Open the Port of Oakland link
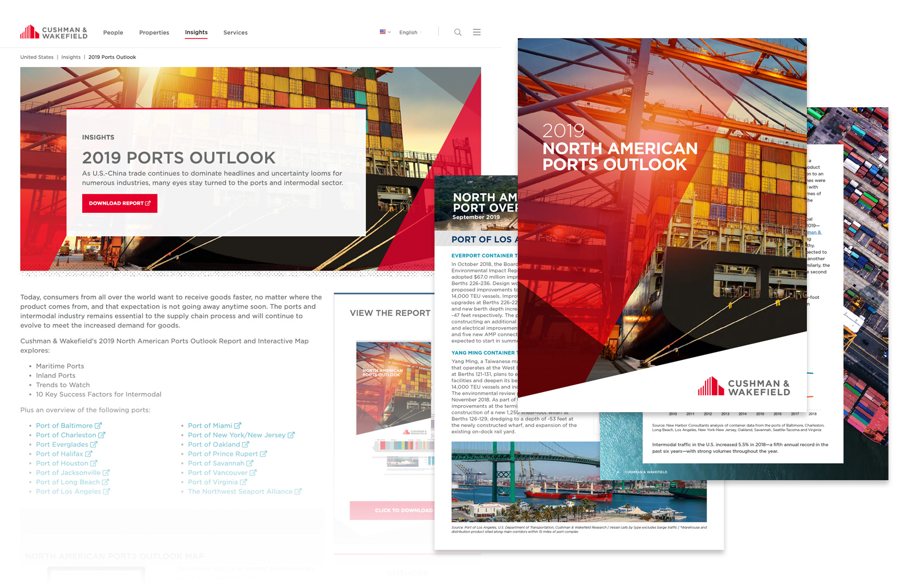This screenshot has width=900, height=588. (x=214, y=444)
